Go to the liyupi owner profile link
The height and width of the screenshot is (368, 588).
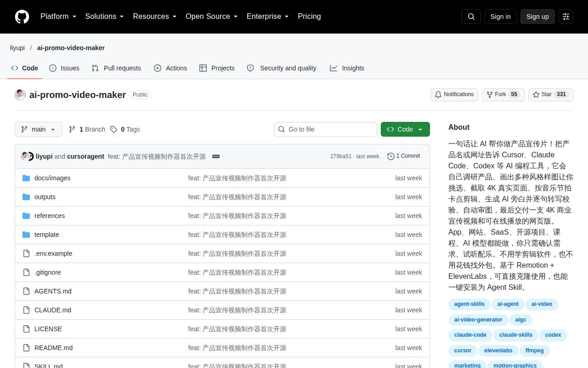pyautogui.click(x=17, y=48)
